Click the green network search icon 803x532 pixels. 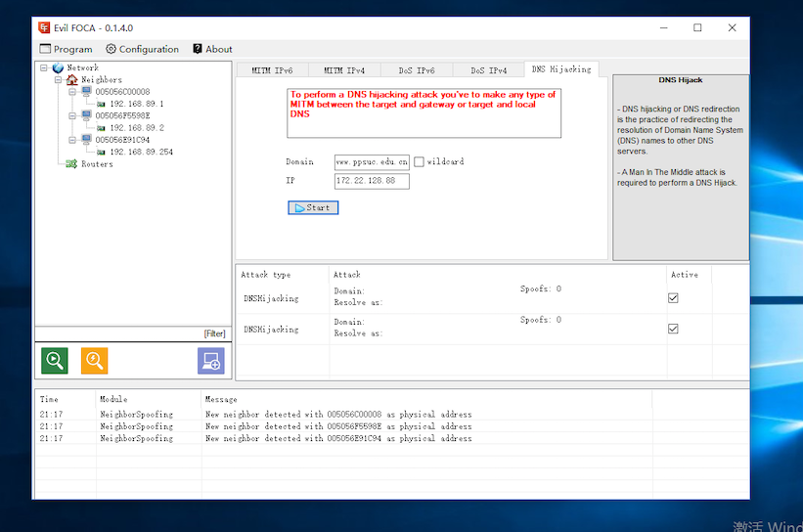click(x=55, y=361)
